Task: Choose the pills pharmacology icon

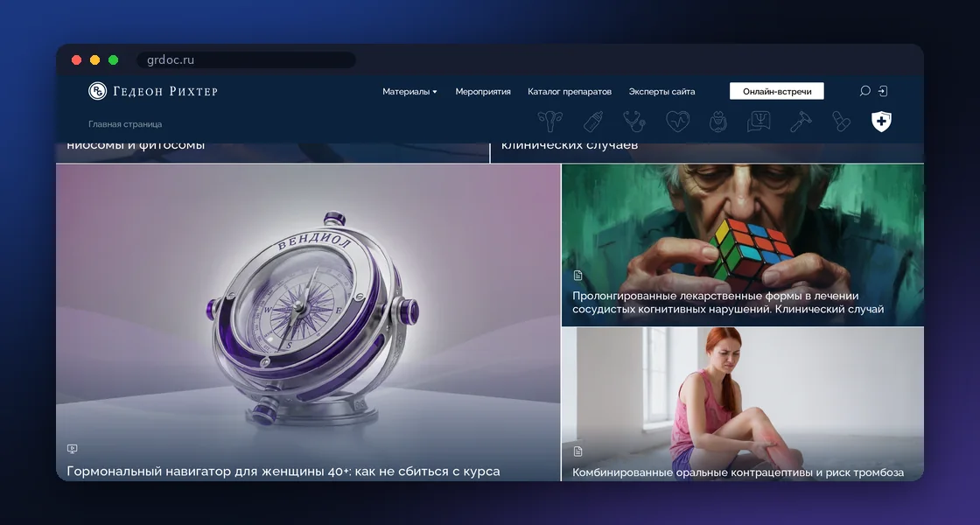Action: (841, 122)
